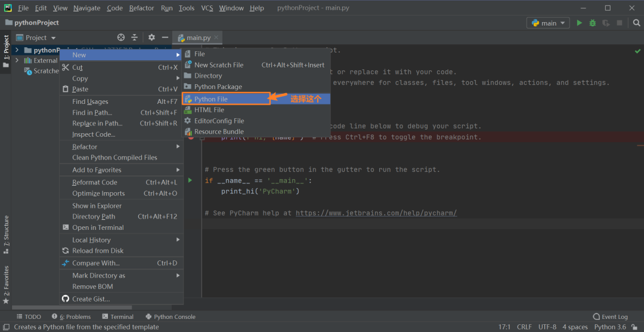Open the Event Log
644x332 pixels.
pyautogui.click(x=611, y=316)
